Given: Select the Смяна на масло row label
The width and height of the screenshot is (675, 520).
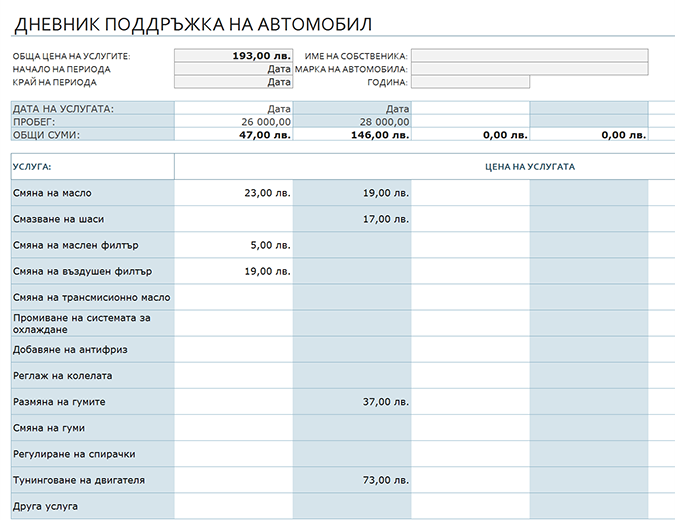Looking at the screenshot, I should 93,193.
